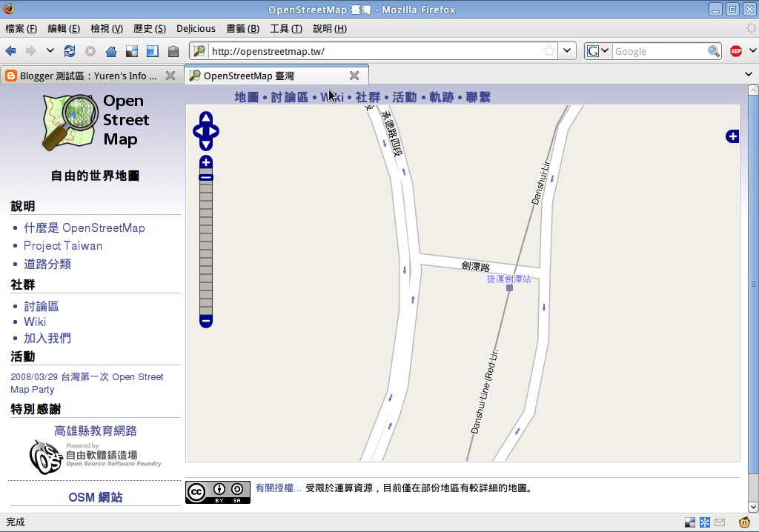Open the Open Street Map Party event link
This screenshot has width=759, height=532.
pos(87,383)
